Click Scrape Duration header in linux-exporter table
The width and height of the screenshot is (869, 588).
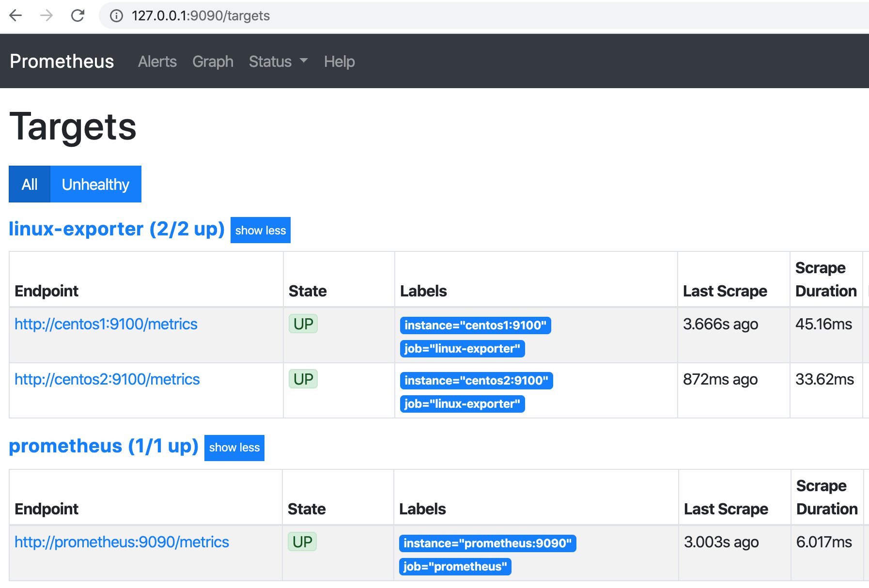(x=826, y=279)
